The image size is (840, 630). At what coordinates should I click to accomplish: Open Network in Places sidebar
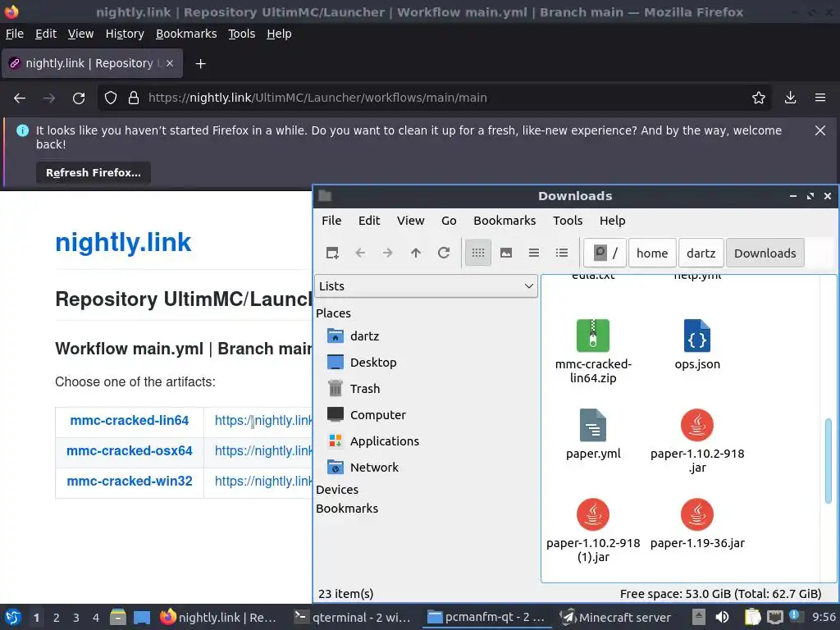[363, 468]
